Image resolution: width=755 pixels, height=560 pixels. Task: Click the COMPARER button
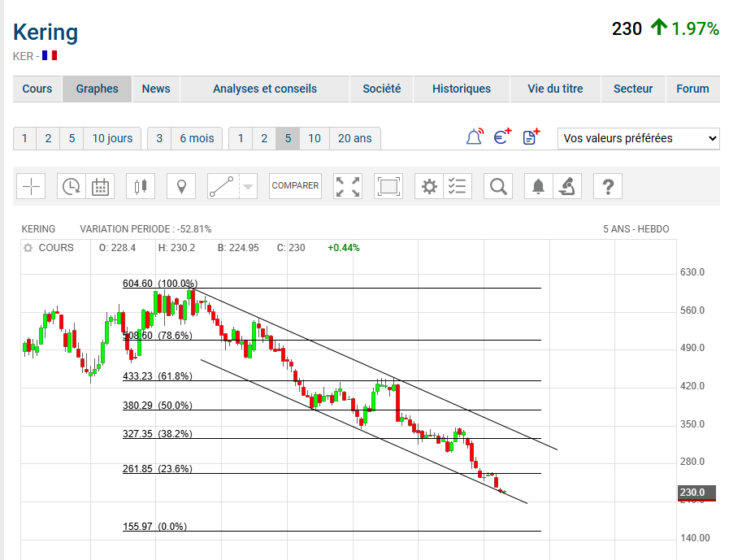point(295,186)
